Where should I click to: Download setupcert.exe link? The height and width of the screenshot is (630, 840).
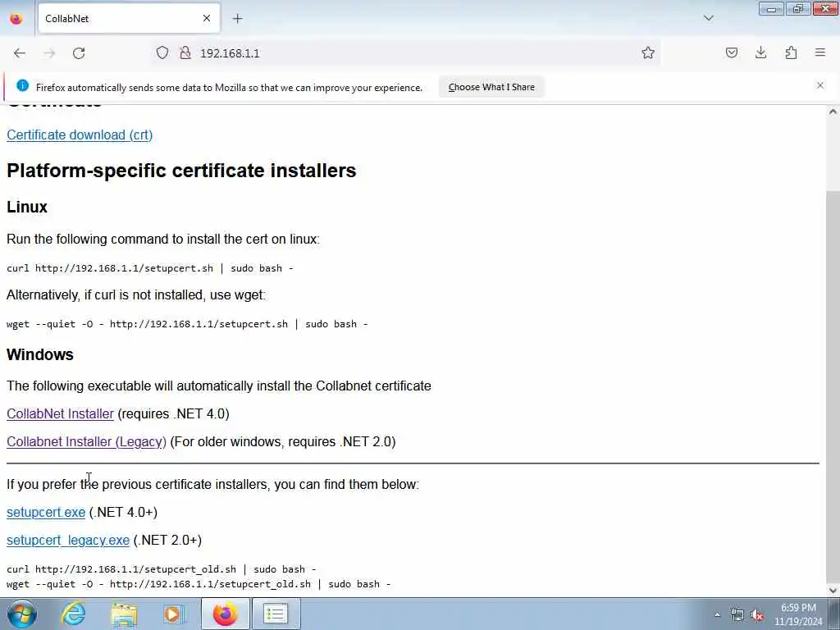click(46, 512)
